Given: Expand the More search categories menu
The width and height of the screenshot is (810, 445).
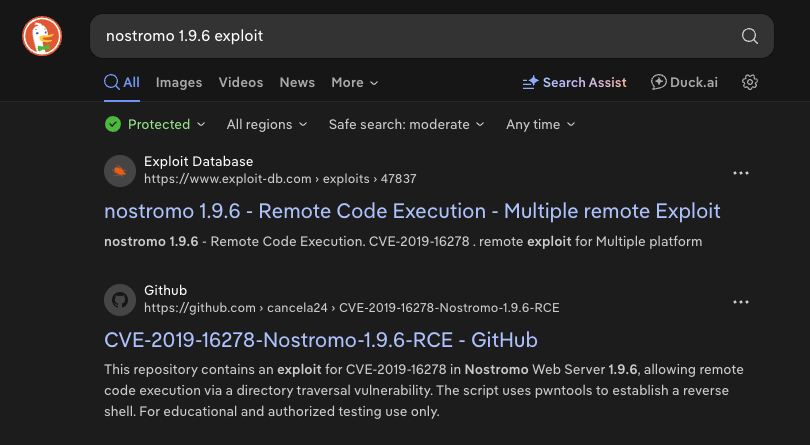Looking at the screenshot, I should [354, 82].
